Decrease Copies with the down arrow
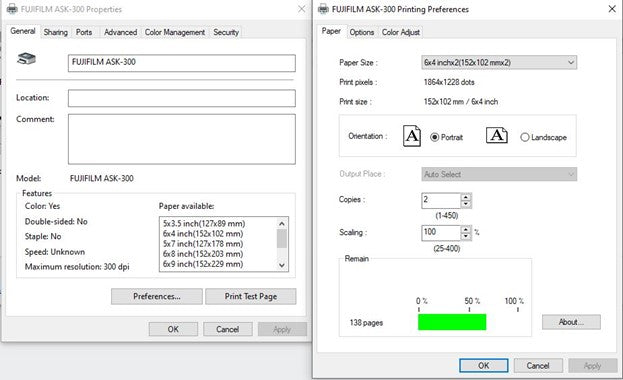Screen dimensions: 623x380 466,204
